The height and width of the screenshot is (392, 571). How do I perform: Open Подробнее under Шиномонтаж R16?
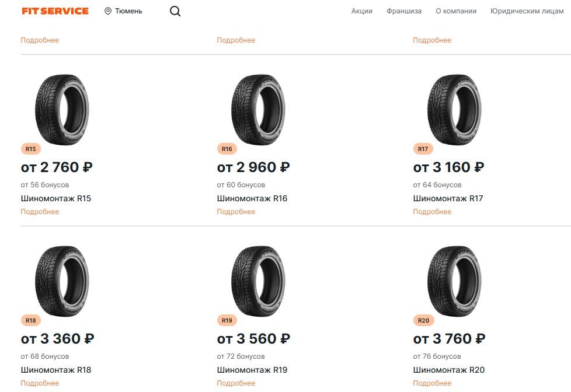(236, 212)
